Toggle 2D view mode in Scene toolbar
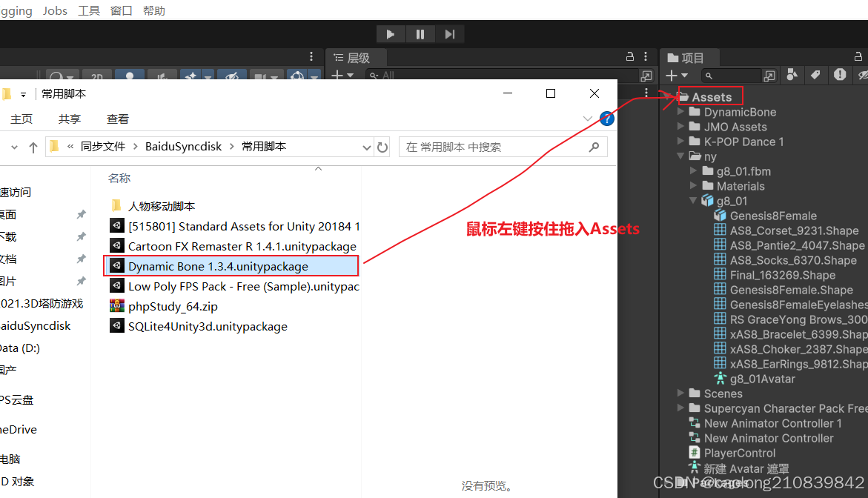 pos(96,76)
